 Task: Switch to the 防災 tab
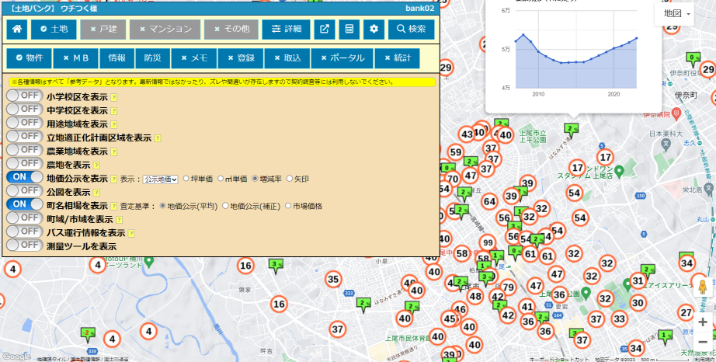click(153, 58)
